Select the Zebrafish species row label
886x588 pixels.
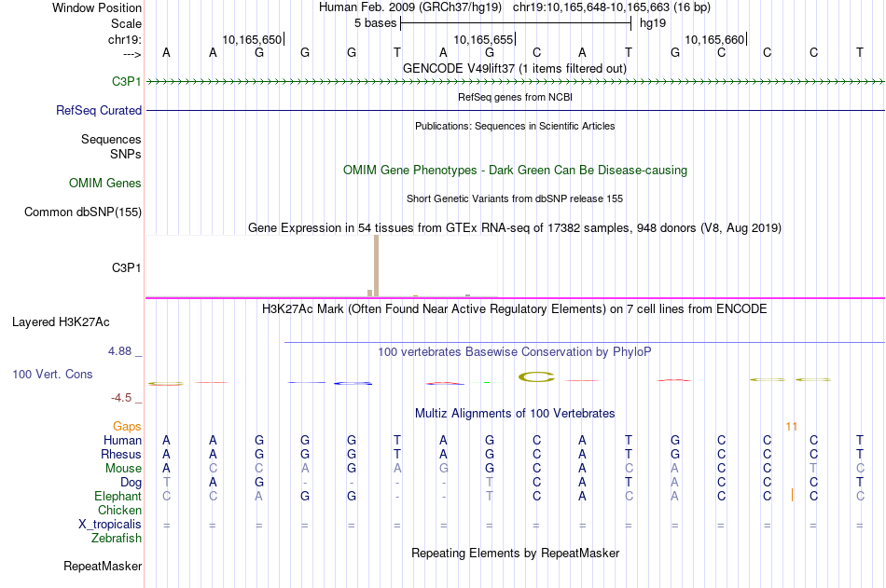[x=117, y=539]
